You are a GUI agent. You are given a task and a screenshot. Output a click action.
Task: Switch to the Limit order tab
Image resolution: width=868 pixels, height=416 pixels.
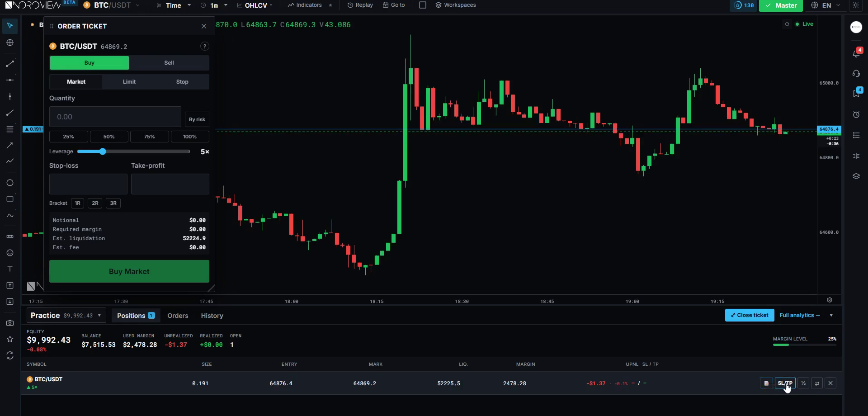129,82
